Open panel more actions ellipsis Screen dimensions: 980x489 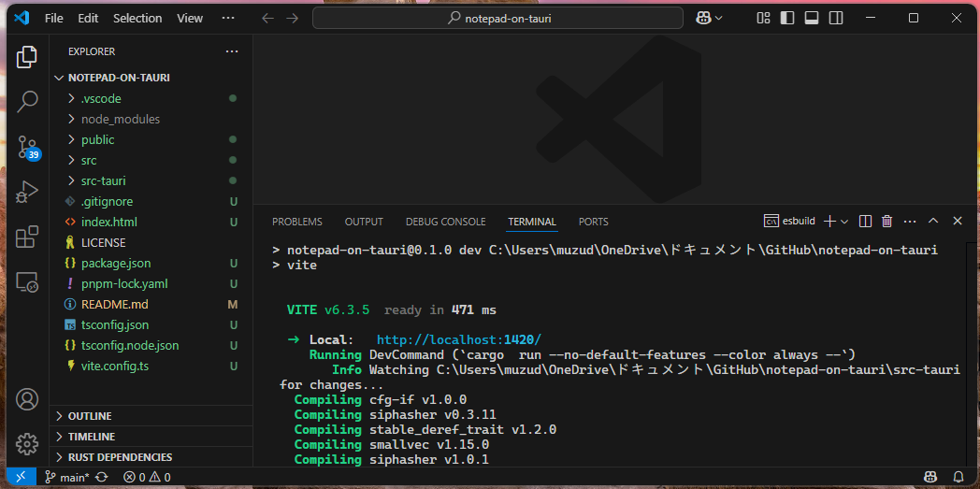pyautogui.click(x=909, y=221)
